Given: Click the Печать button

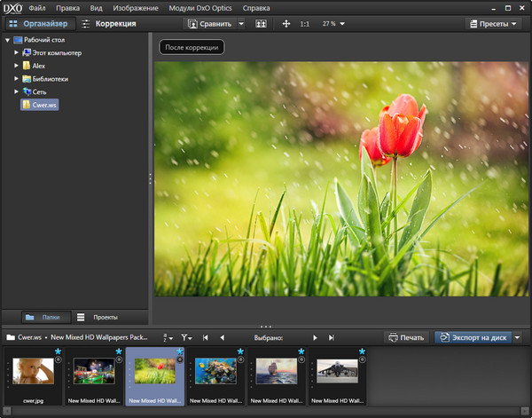Looking at the screenshot, I should click(x=405, y=338).
